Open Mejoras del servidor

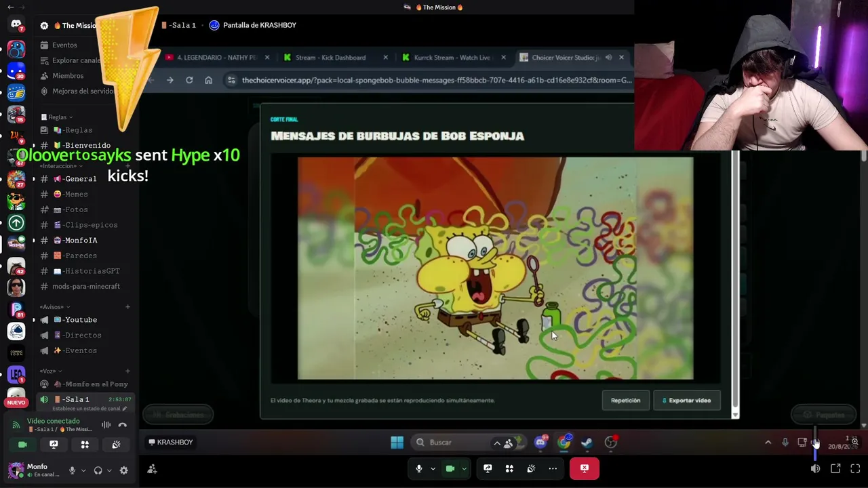[83, 91]
